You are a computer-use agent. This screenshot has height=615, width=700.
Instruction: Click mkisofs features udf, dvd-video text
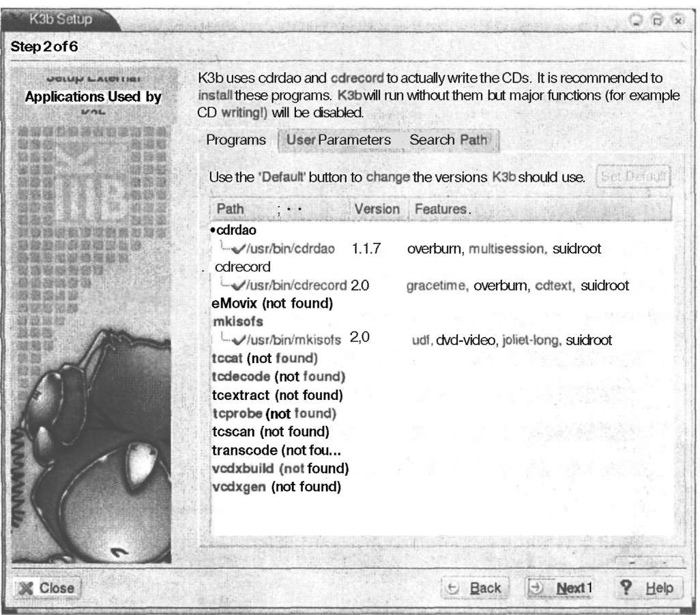(x=512, y=341)
